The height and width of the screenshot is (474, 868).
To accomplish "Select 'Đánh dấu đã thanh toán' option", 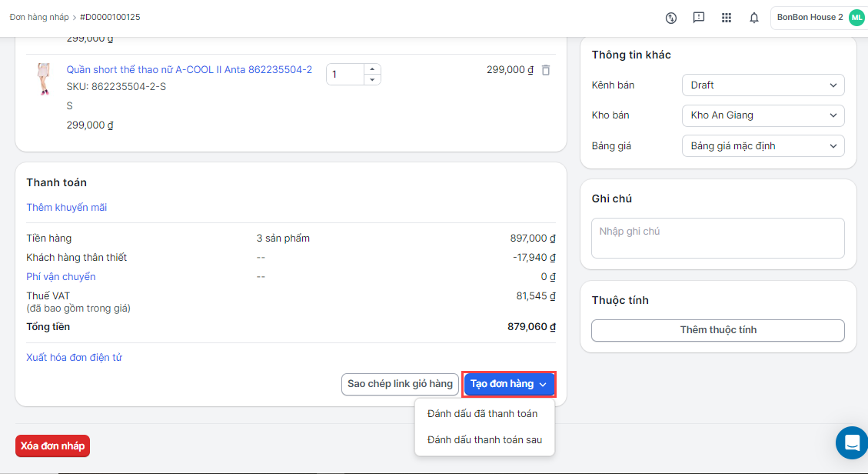I will (484, 414).
